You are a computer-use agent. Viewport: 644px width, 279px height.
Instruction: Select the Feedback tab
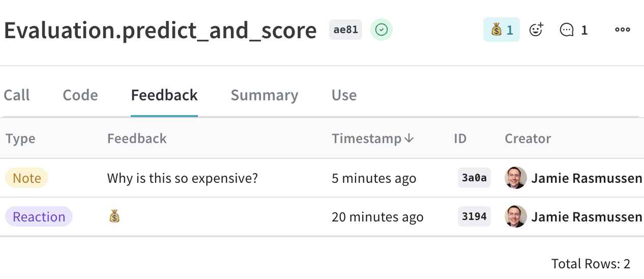(164, 95)
